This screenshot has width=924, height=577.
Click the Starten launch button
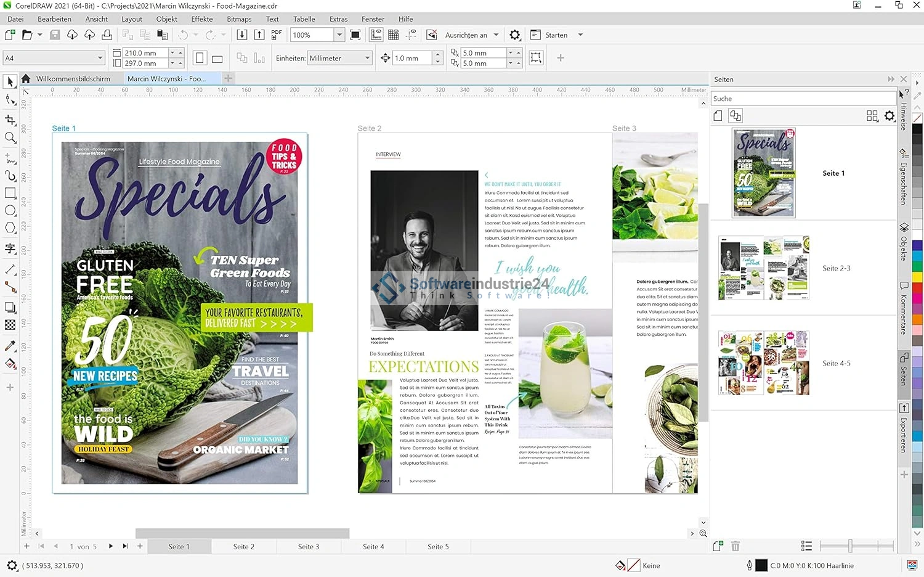(x=556, y=35)
